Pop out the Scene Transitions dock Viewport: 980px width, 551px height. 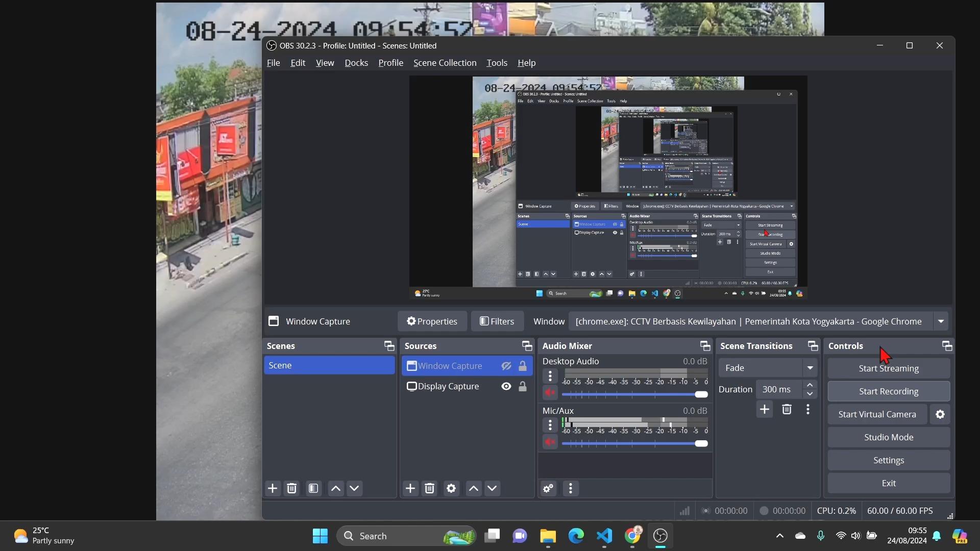[813, 346]
